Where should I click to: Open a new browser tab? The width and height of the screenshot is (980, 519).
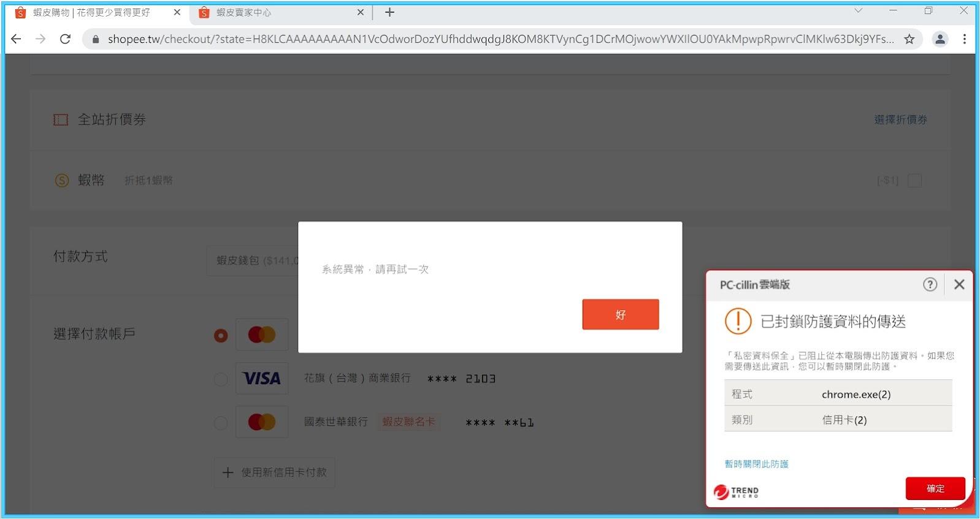[x=389, y=12]
